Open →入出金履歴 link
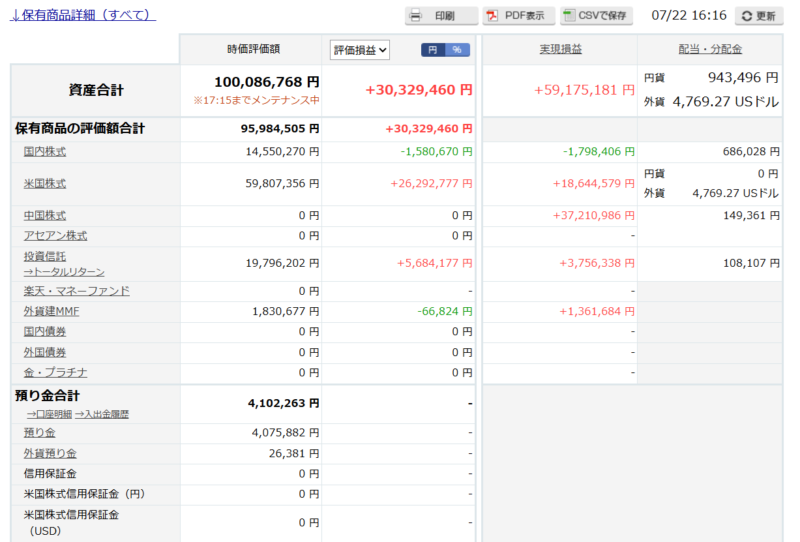The height and width of the screenshot is (542, 800). (102, 414)
